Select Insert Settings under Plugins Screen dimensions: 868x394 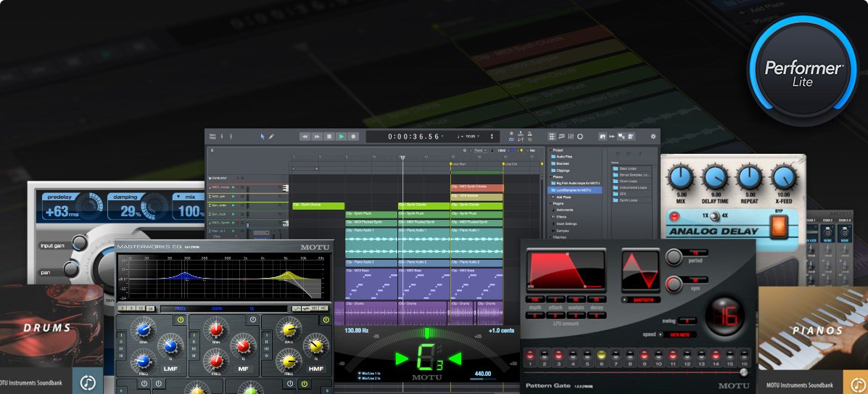566,223
